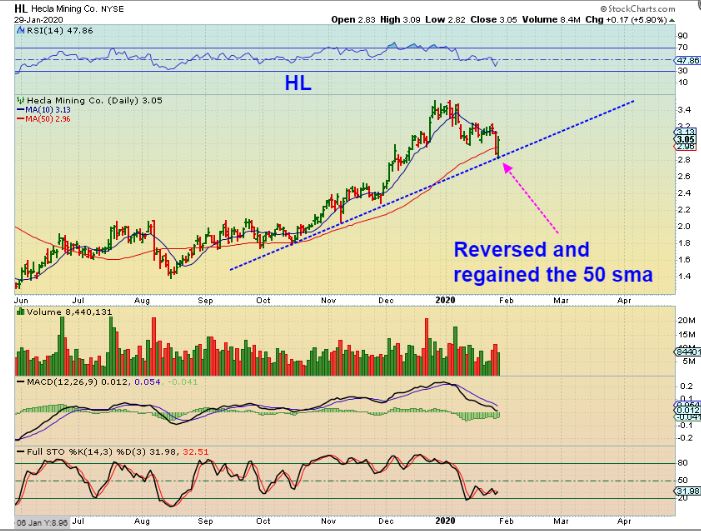Click Sep on the bottom date axis
Image resolution: width=701 pixels, height=531 pixels.
[x=205, y=521]
